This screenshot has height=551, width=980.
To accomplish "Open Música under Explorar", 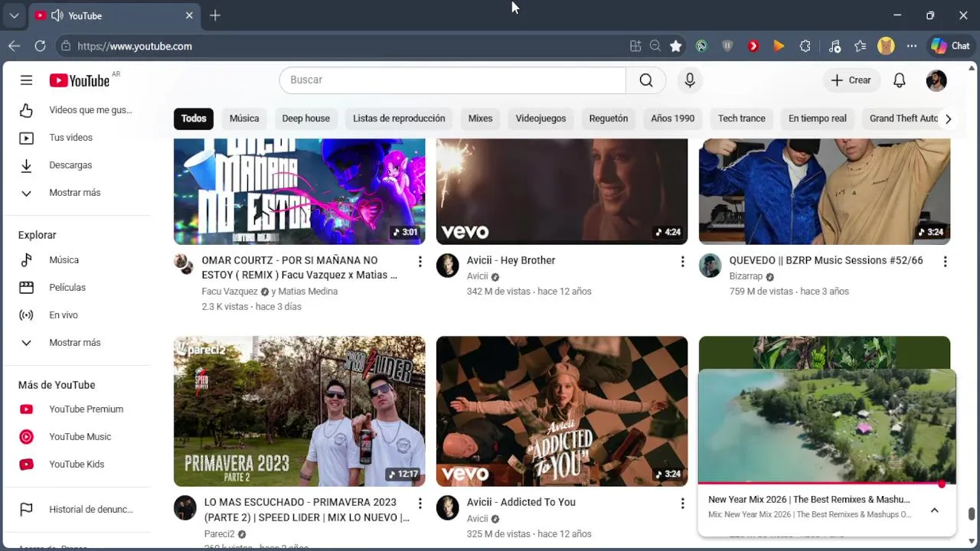I will coord(77,260).
